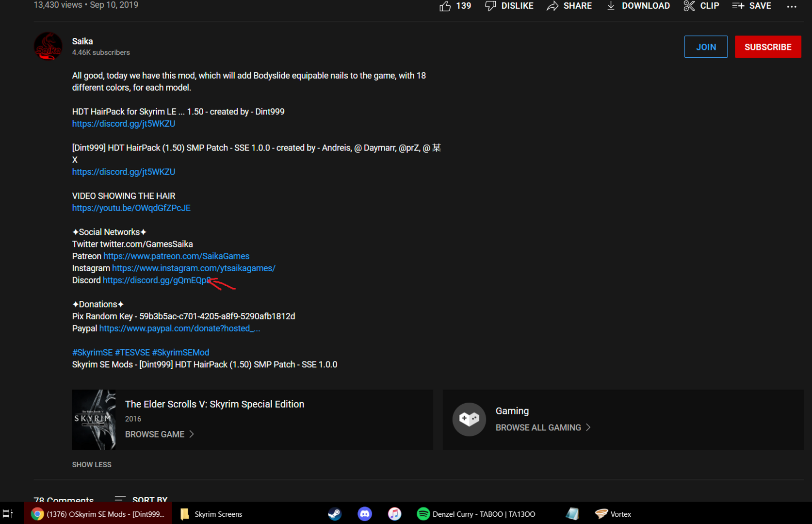Click Save to playlist icon
This screenshot has height=524, width=812.
[x=738, y=6]
